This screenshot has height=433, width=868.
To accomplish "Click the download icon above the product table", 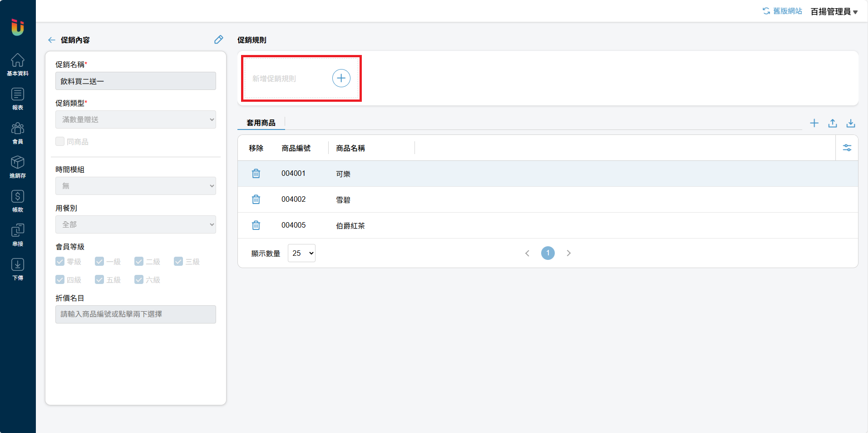I will [850, 123].
